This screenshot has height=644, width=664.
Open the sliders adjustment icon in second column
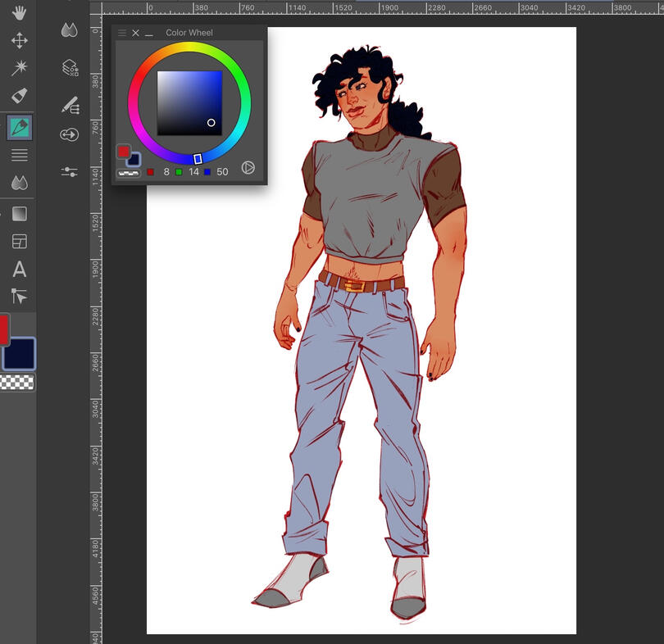tap(70, 171)
